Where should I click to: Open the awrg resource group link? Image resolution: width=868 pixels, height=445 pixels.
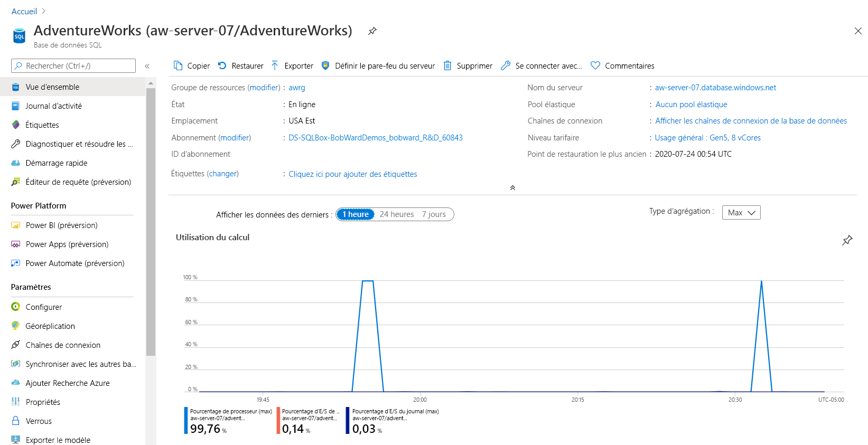[x=297, y=88]
